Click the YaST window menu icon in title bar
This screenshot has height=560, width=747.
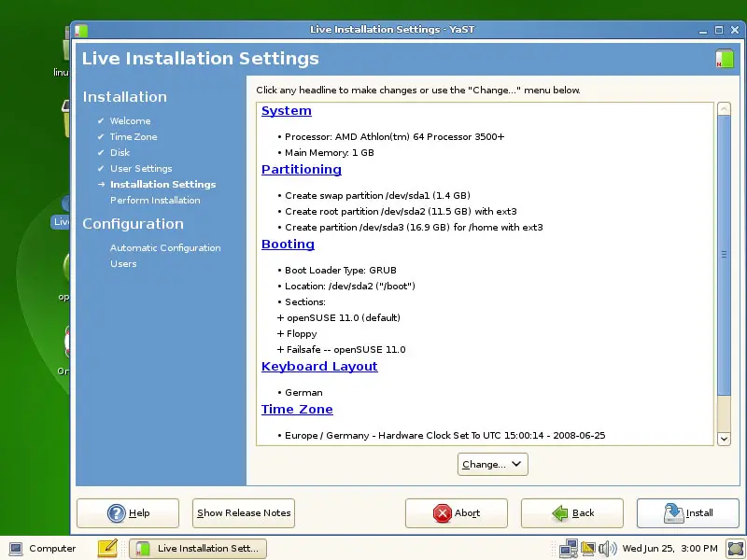coord(81,30)
